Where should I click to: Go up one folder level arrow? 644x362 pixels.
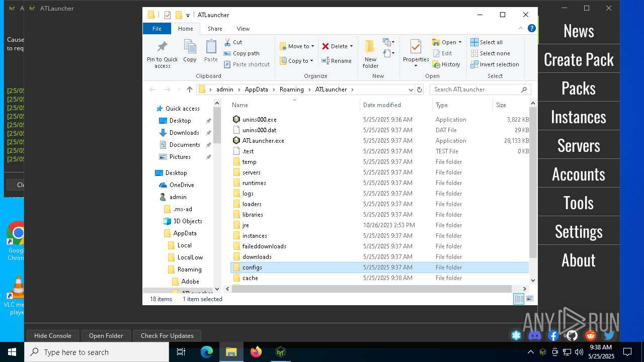pyautogui.click(x=189, y=89)
